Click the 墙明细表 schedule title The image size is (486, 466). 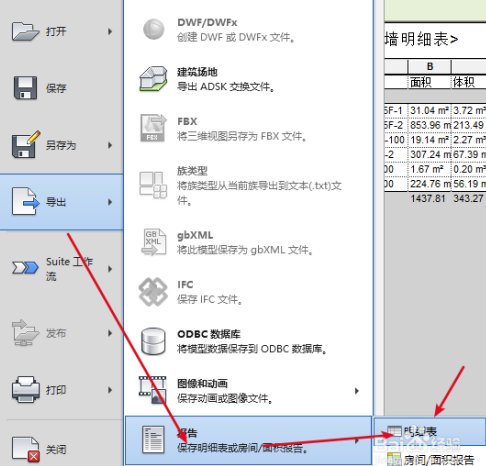pyautogui.click(x=421, y=40)
